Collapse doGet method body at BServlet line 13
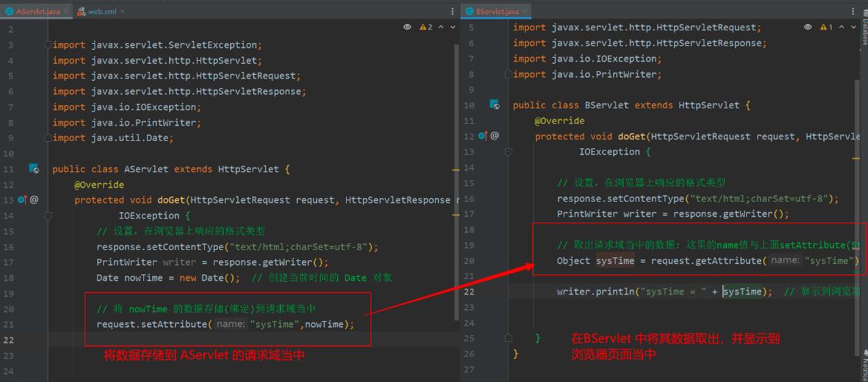 pos(509,151)
